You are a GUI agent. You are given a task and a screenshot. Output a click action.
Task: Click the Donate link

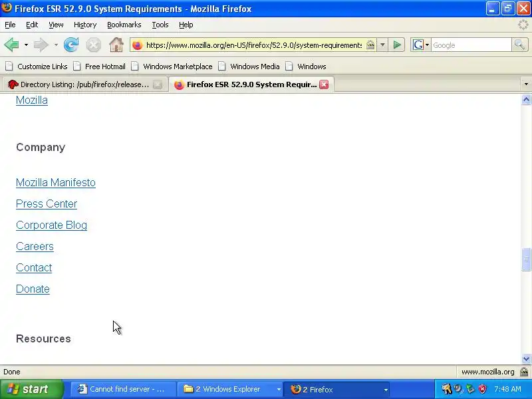click(x=33, y=289)
